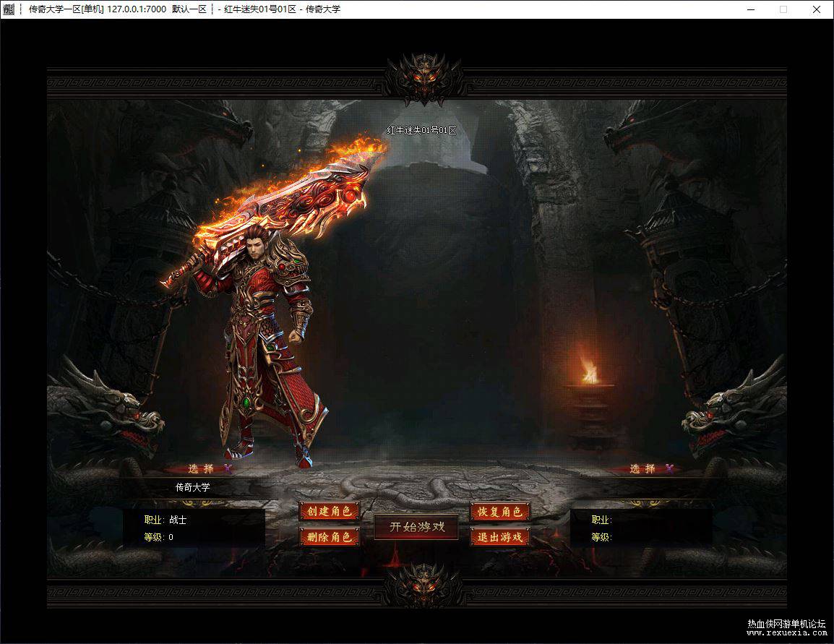The image size is (834, 644).
Task: Click the server name 红牛迷失01号01区 text
Action: pos(422,130)
